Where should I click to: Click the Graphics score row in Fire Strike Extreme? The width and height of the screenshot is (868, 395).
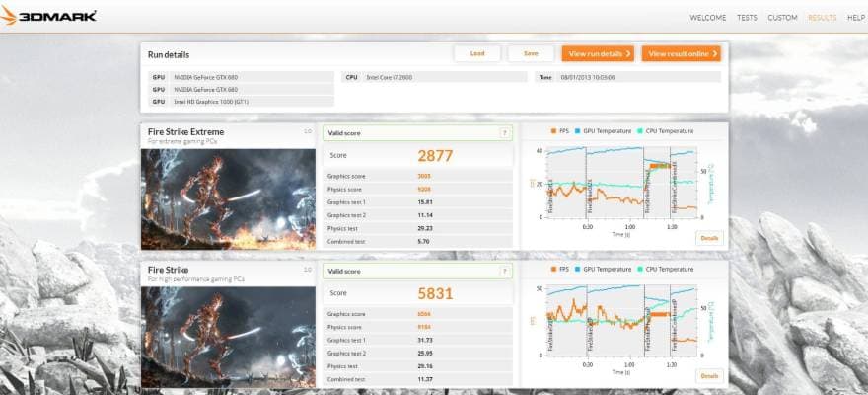click(418, 176)
